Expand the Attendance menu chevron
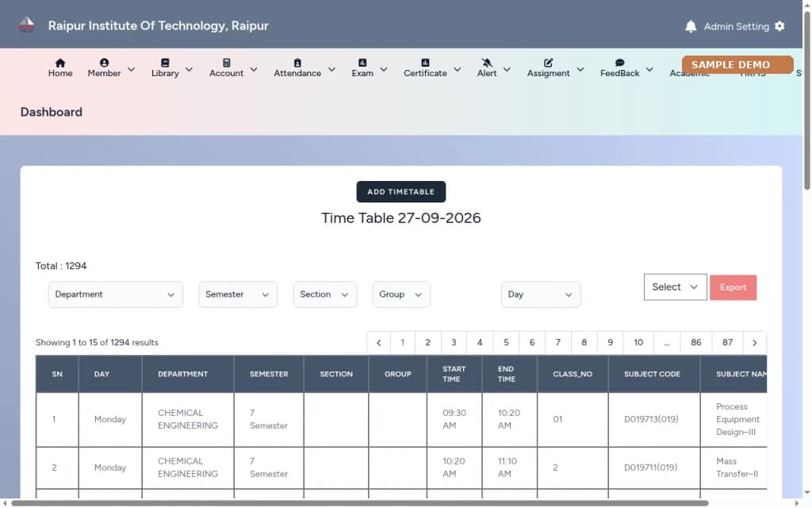The height and width of the screenshot is (508, 812). click(x=332, y=69)
